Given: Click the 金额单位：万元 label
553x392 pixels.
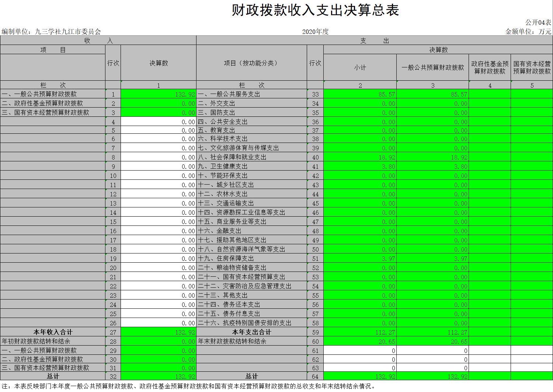Looking at the screenshot, I should pyautogui.click(x=528, y=32).
